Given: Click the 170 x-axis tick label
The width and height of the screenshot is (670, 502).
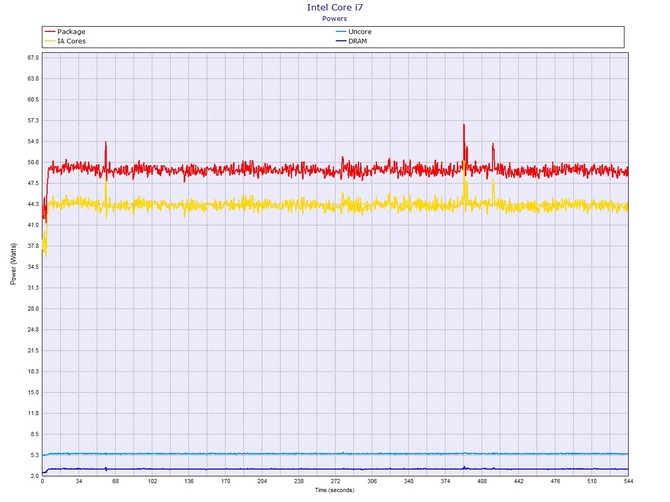Looking at the screenshot, I should (226, 481).
